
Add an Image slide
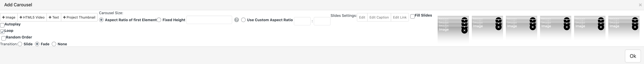coord(9,17)
